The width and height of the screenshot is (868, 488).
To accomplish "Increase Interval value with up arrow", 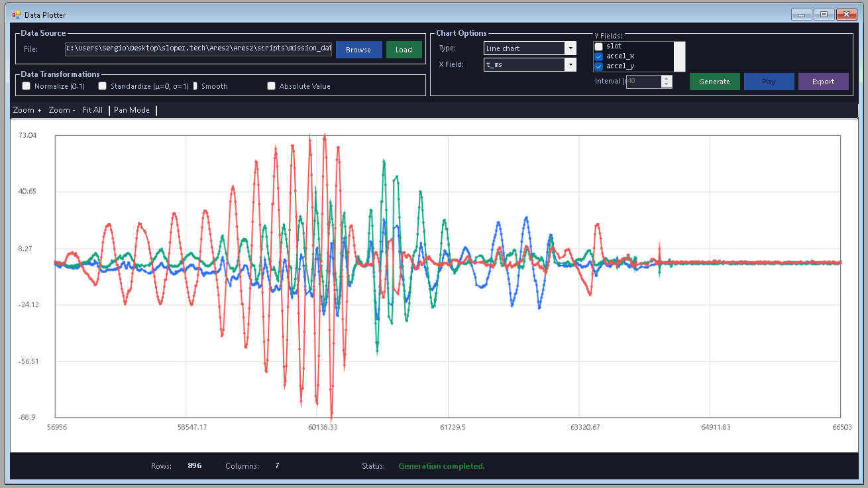I will (667, 78).
